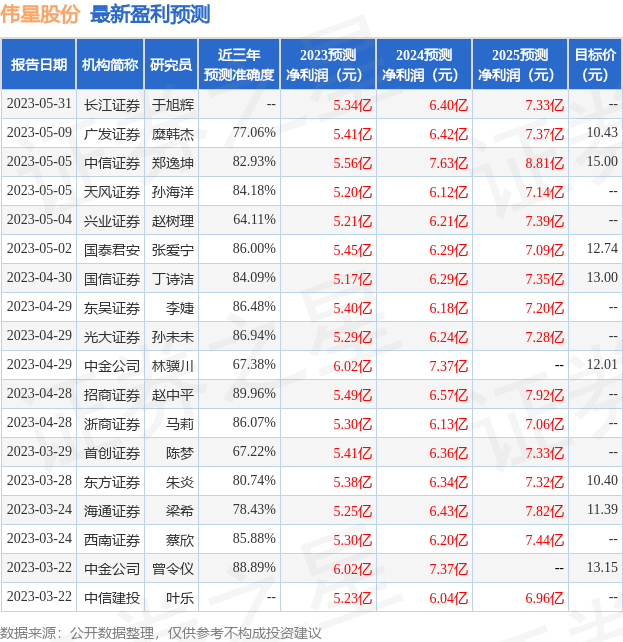This screenshot has width=623, height=642.
Task: Click accuracy value 84.18%
Action: pyautogui.click(x=254, y=191)
